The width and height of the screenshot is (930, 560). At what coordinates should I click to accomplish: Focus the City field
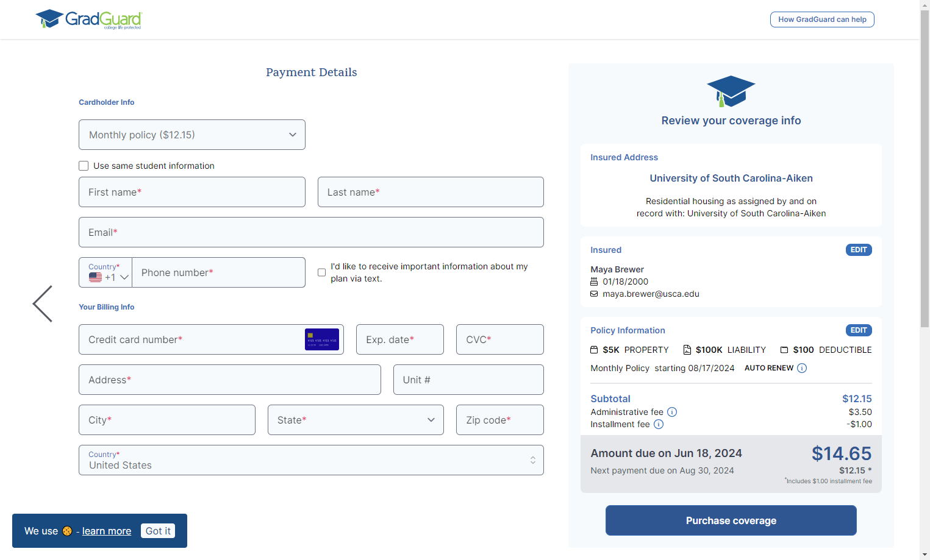167,420
